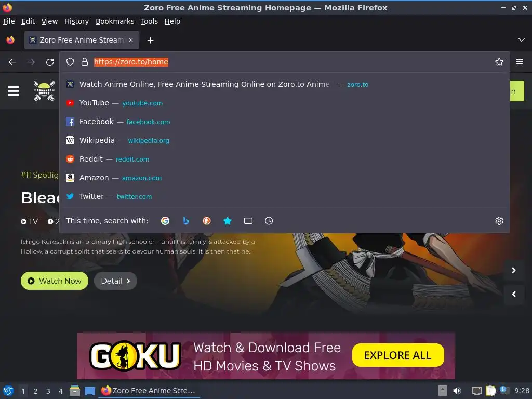Open the View menu
Viewport: 532px width, 399px height.
click(x=49, y=21)
